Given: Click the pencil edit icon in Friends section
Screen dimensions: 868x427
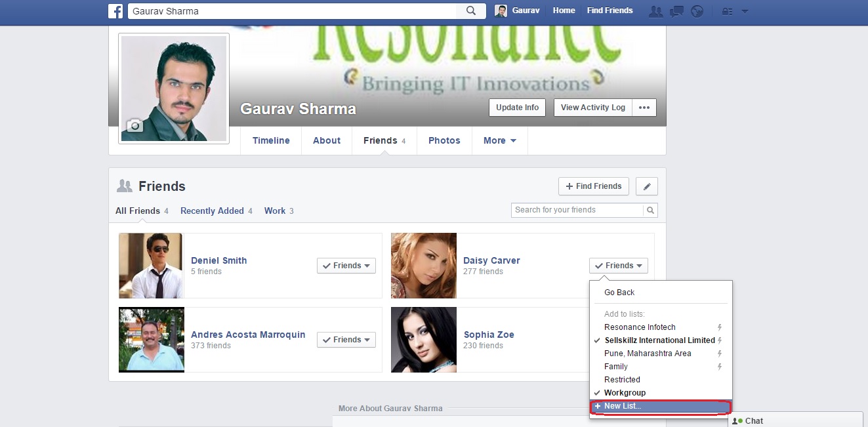Looking at the screenshot, I should pyautogui.click(x=647, y=186).
